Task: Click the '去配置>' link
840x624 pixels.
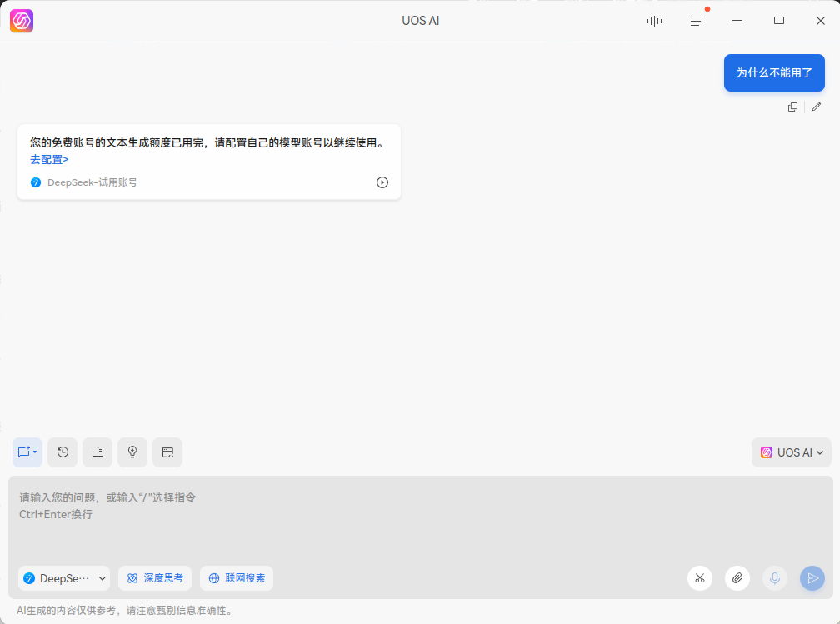Action: tap(49, 160)
